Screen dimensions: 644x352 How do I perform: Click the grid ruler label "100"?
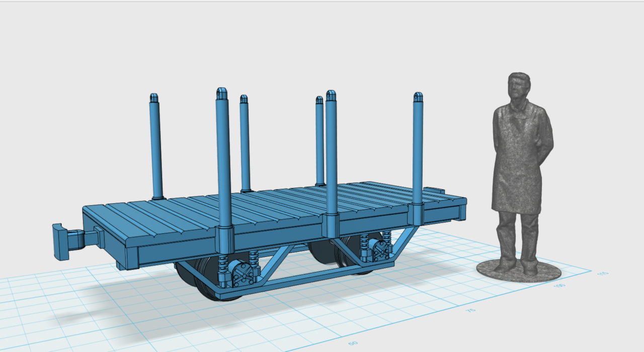[559, 285]
